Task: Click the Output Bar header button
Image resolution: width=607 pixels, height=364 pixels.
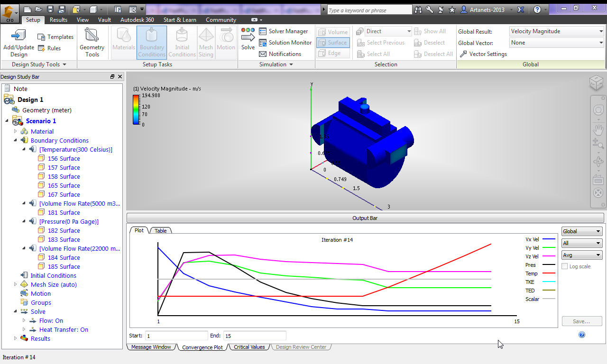Action: [x=365, y=218]
